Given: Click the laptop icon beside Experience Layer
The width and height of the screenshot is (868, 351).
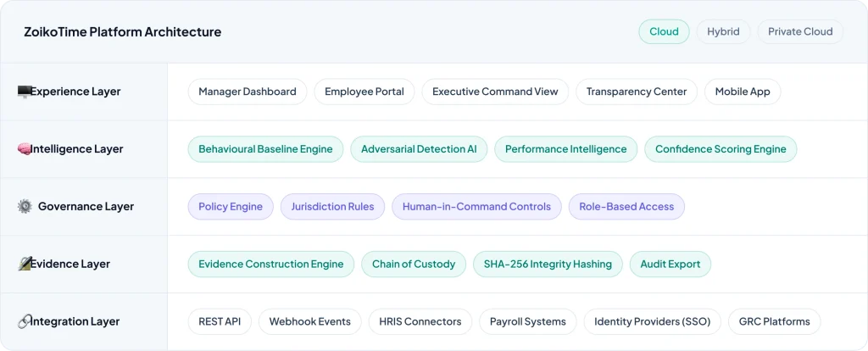Looking at the screenshot, I should (x=24, y=92).
